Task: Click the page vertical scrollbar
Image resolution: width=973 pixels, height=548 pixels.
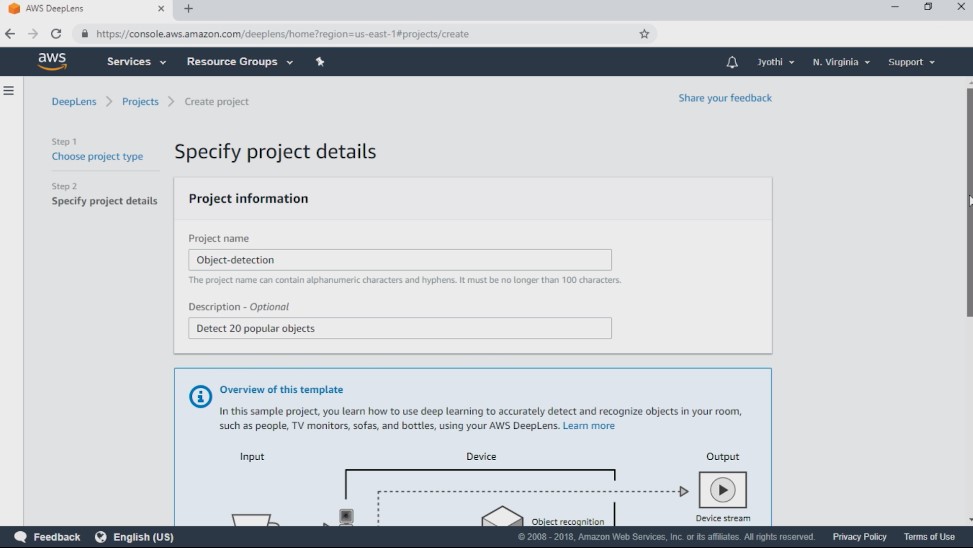Action: (969, 202)
